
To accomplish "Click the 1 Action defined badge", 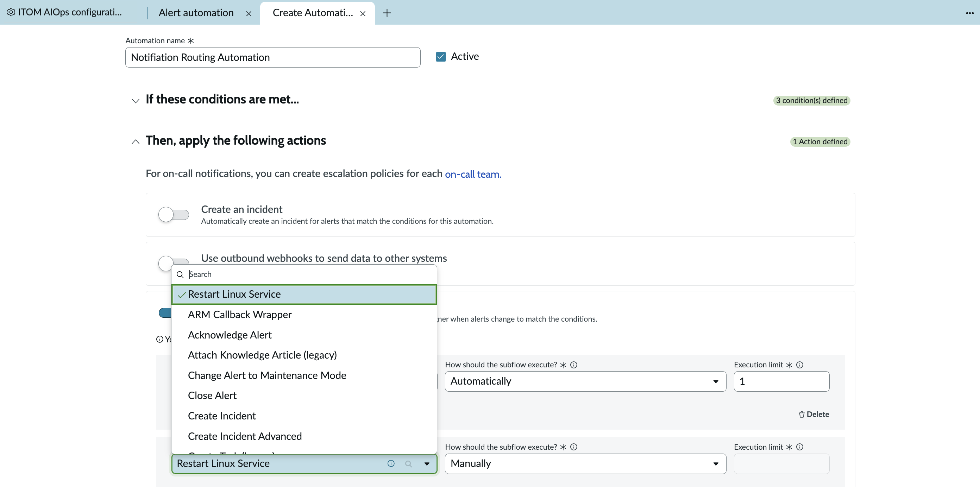I will (820, 141).
